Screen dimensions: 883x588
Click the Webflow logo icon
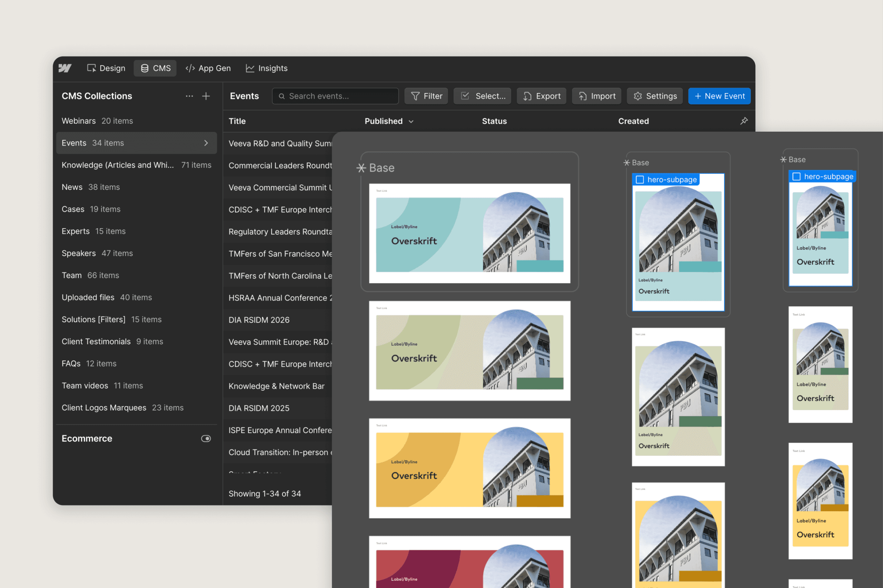tap(65, 68)
